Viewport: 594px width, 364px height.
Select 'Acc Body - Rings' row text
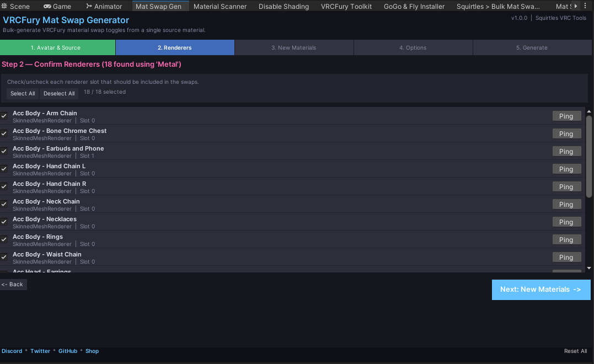38,237
